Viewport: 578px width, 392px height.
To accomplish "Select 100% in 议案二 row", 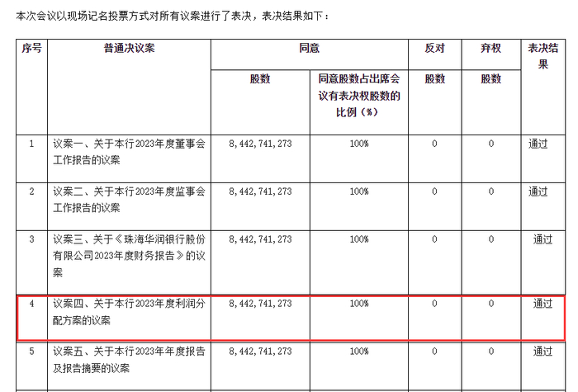I will tap(359, 191).
